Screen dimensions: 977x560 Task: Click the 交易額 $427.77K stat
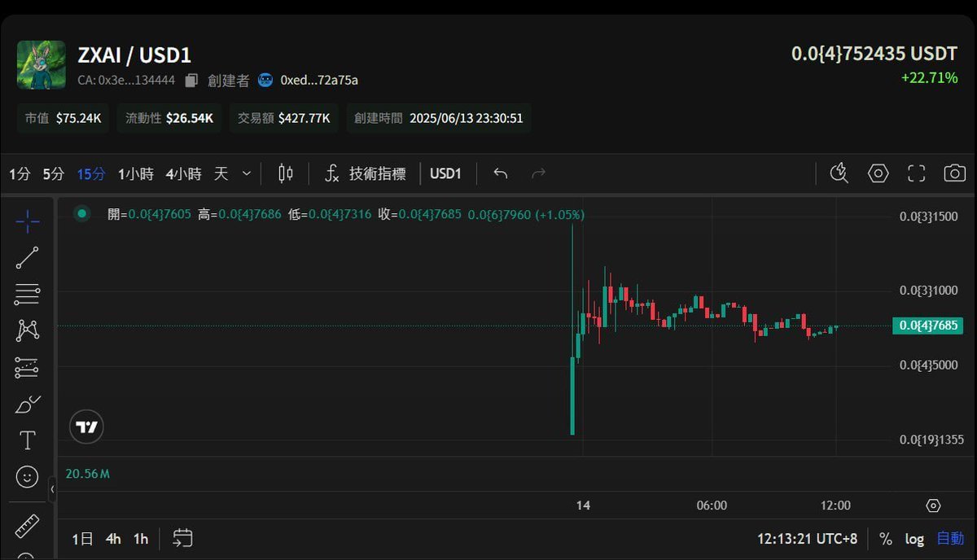[284, 118]
